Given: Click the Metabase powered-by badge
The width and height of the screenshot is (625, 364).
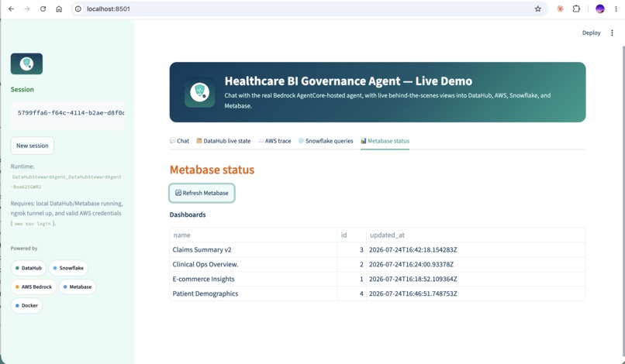Looking at the screenshot, I should 78,287.
